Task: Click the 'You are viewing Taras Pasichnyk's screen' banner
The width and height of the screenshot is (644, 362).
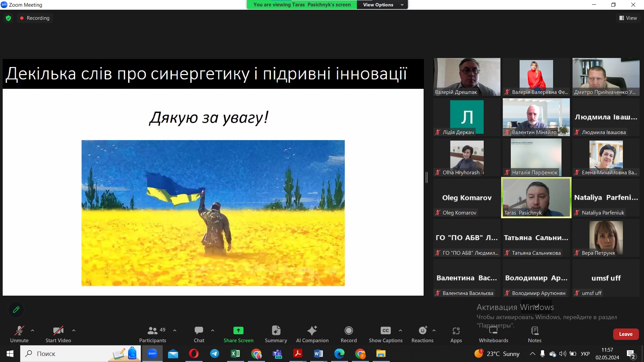Action: pyautogui.click(x=302, y=5)
